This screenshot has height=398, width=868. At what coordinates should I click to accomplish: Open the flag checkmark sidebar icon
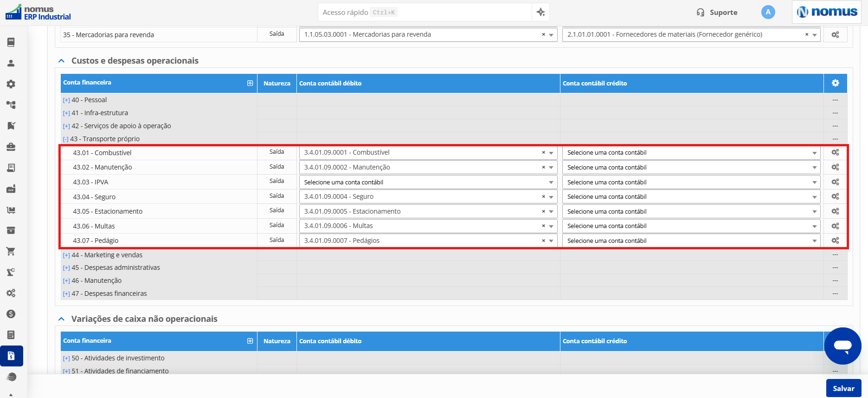[x=11, y=126]
